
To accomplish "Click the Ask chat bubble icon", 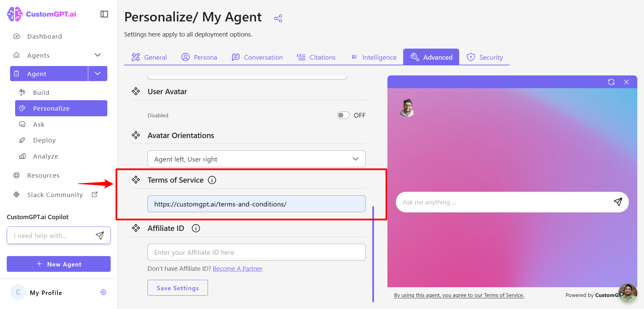I will [x=22, y=124].
